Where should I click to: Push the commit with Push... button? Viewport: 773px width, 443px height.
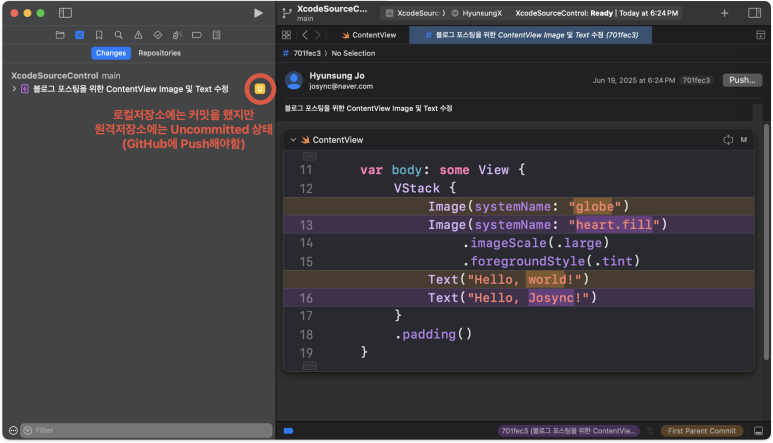(x=742, y=80)
